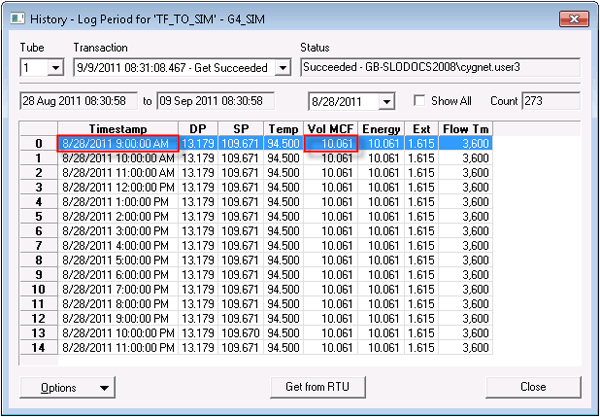Click the Flow Tm column header
The height and width of the screenshot is (417, 600).
466,129
